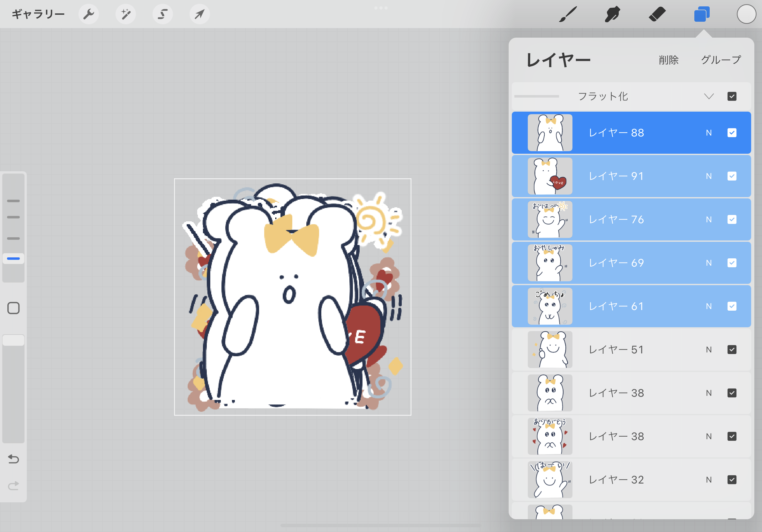The height and width of the screenshot is (532, 762).
Task: Return to the ギャラリー gallery
Action: click(x=38, y=14)
